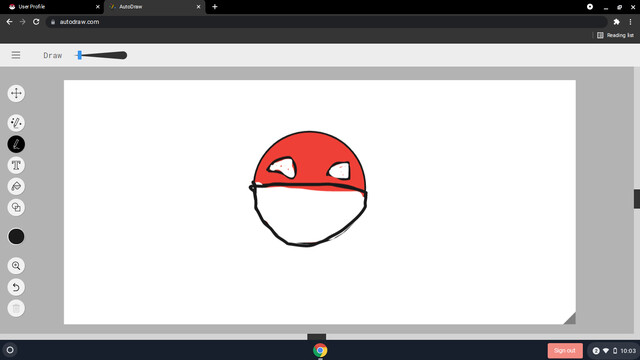Open the Extensions puzzle icon
The image size is (640, 360).
point(616,22)
